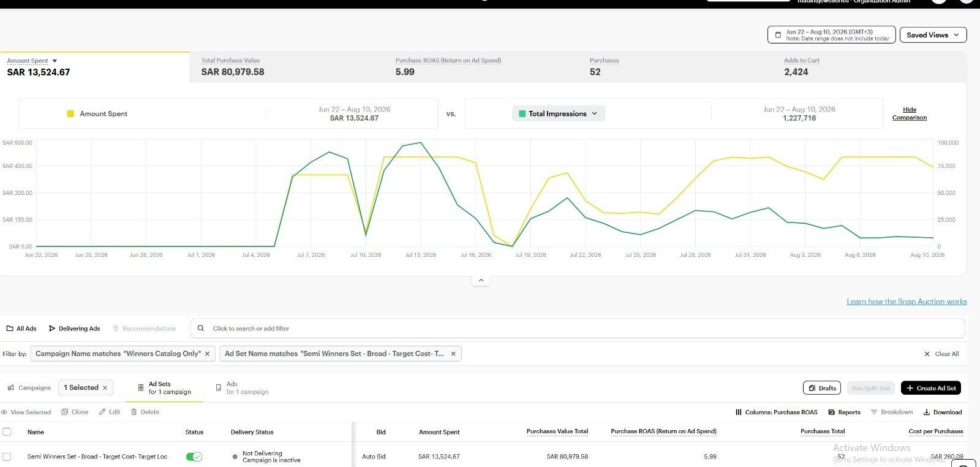Click the Clear All filters button

point(941,354)
